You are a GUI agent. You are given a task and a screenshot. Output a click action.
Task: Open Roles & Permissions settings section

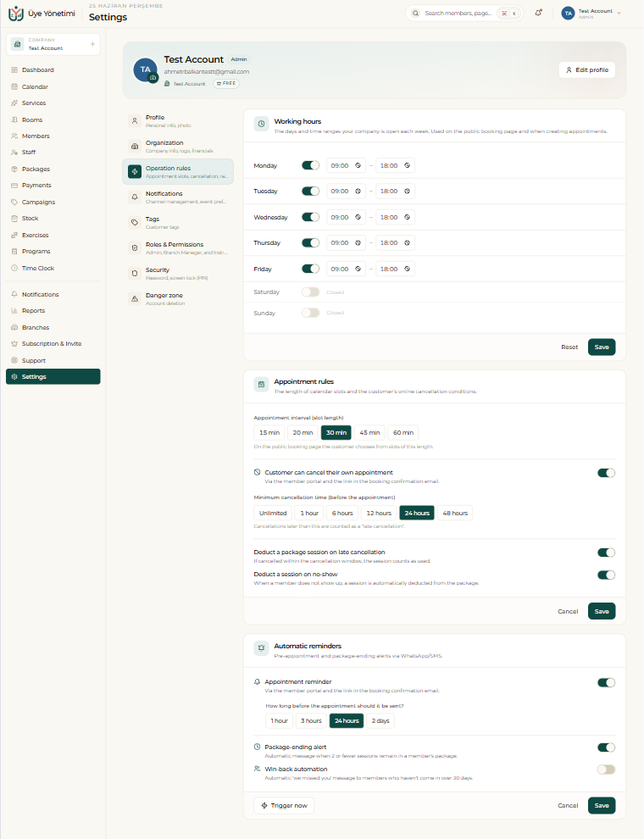pyautogui.click(x=178, y=247)
